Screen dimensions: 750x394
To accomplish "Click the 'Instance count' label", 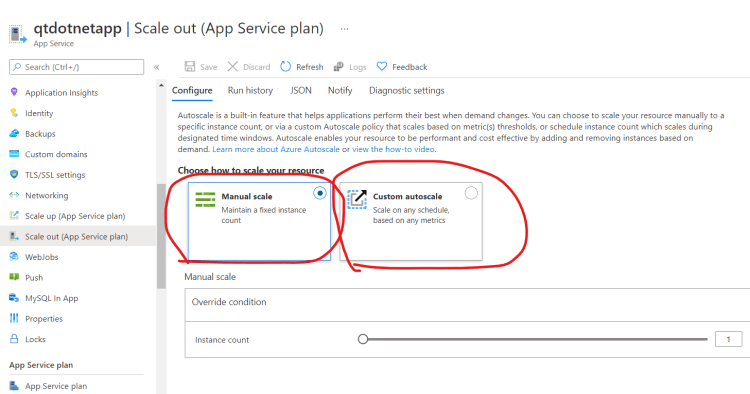I will [222, 340].
